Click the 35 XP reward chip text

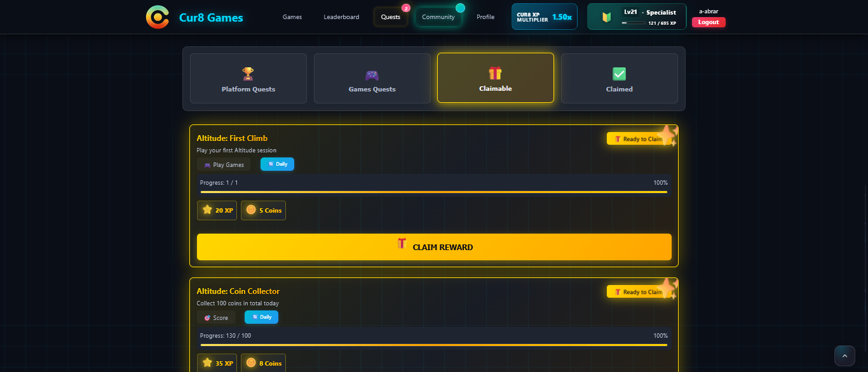(224, 364)
